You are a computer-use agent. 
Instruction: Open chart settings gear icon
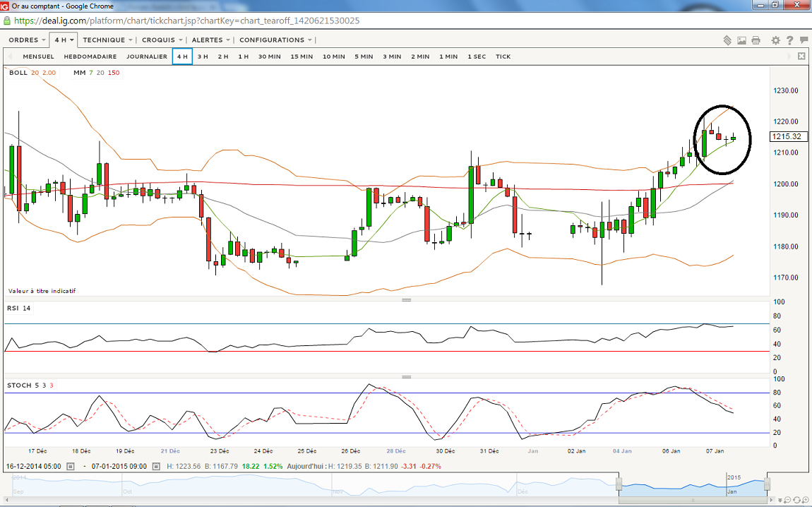tap(776, 40)
